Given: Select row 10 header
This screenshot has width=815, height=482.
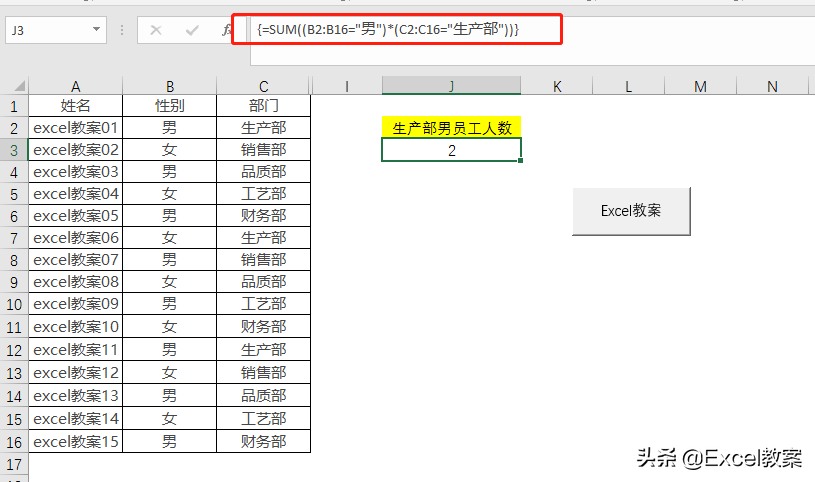Looking at the screenshot, I should pos(14,304).
